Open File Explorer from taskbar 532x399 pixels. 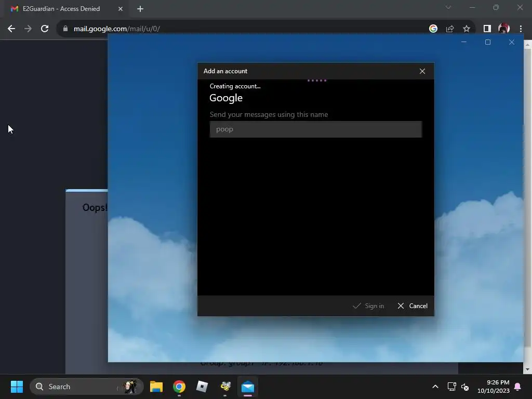pyautogui.click(x=156, y=387)
